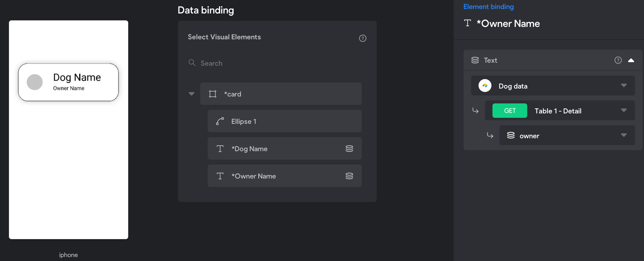Click the Dog Name text in preview
644x261 pixels.
(77, 78)
